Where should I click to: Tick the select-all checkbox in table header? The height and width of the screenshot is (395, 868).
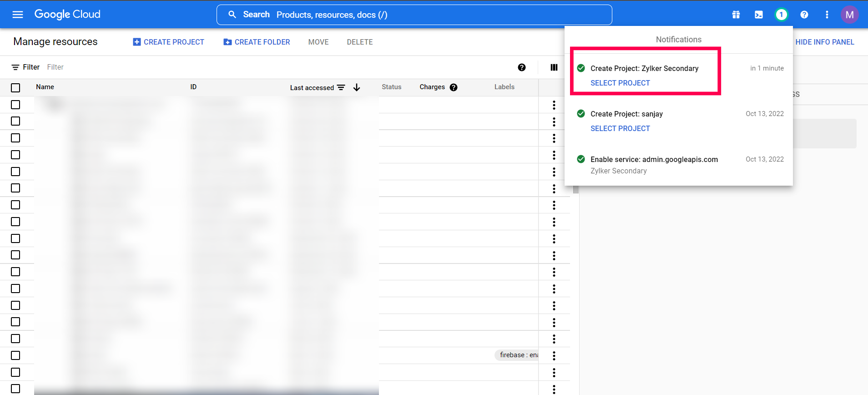point(15,88)
